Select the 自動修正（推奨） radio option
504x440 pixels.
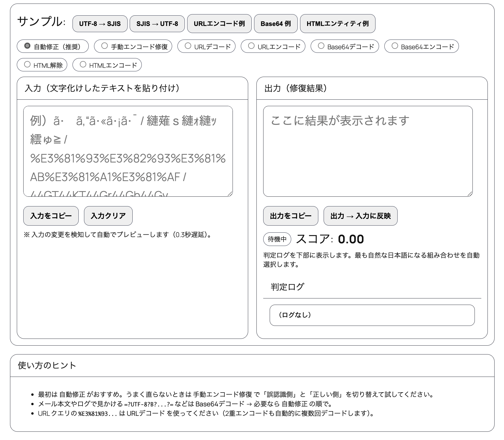(27, 46)
